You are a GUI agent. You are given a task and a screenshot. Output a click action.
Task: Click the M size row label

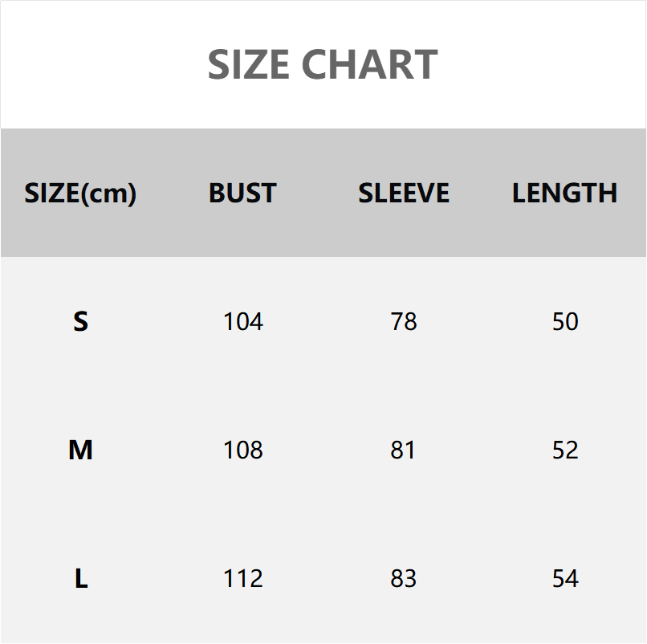point(80,450)
